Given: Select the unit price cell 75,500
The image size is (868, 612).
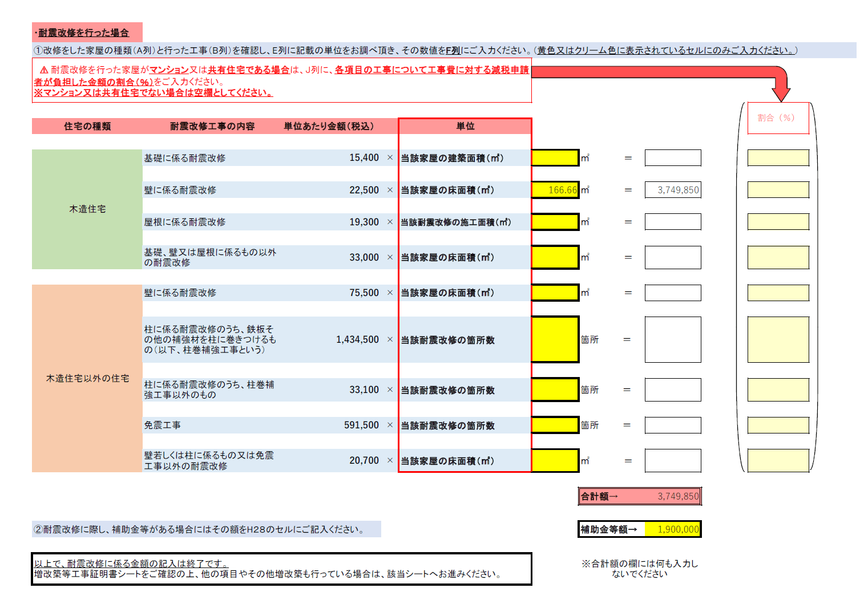Looking at the screenshot, I should pyautogui.click(x=364, y=293).
